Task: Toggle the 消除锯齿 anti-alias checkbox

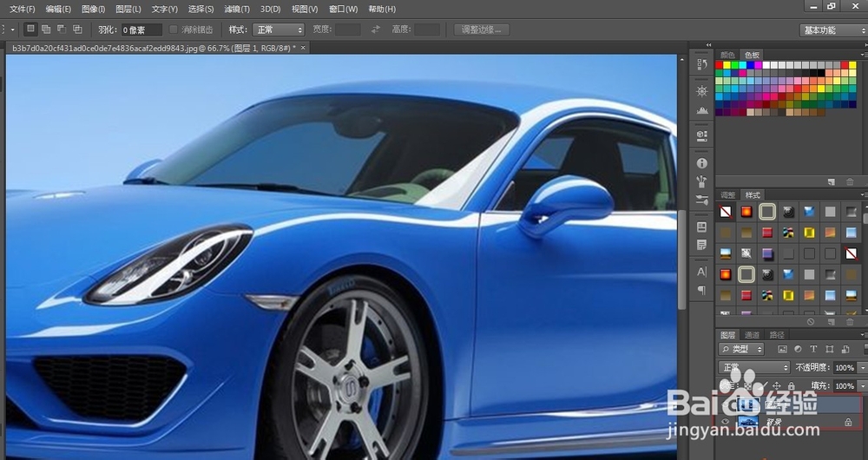Action: 174,30
